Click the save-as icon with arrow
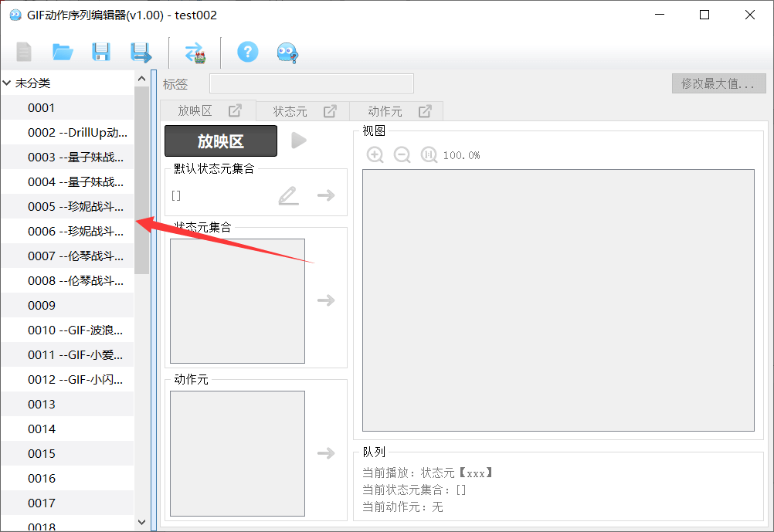 click(141, 53)
